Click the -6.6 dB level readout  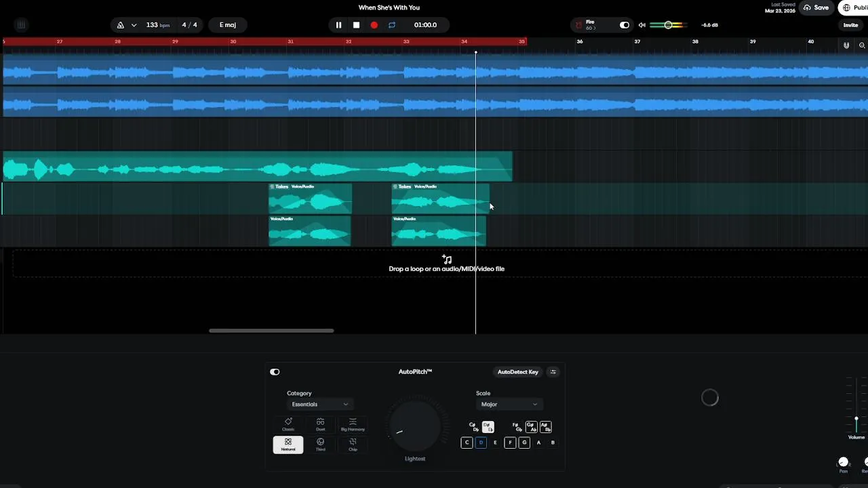(709, 25)
